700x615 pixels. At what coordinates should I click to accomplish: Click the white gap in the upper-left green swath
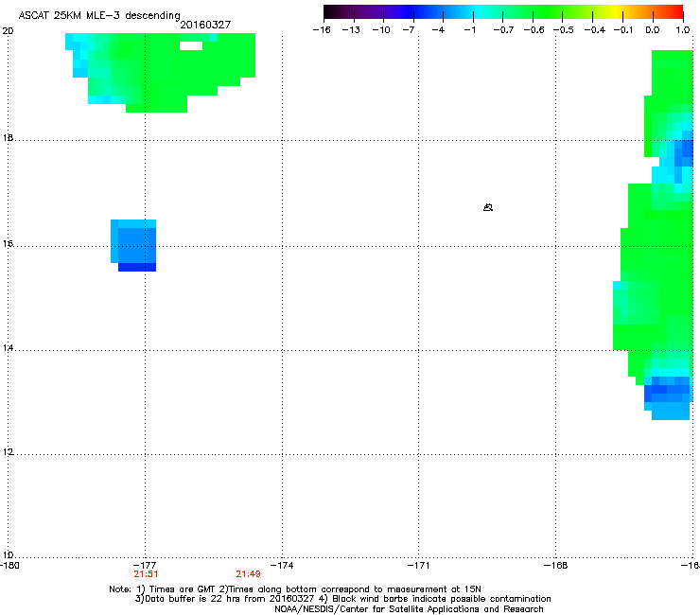click(x=191, y=45)
